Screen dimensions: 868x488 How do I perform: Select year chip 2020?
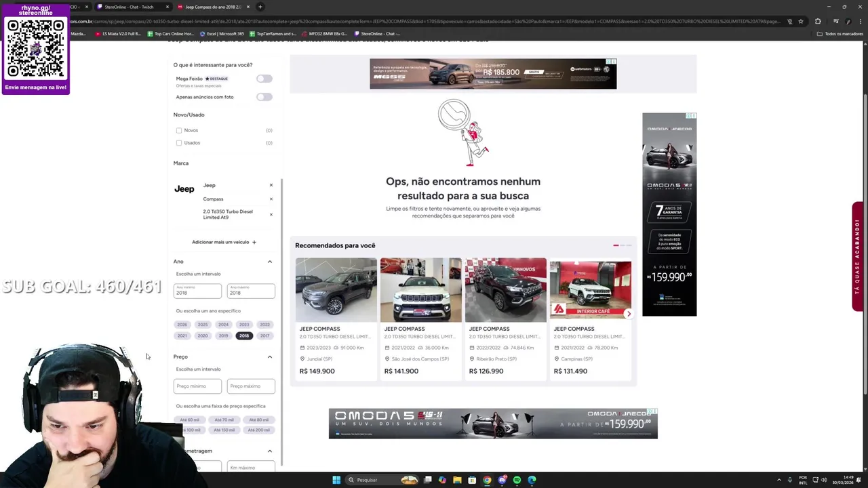203,336
